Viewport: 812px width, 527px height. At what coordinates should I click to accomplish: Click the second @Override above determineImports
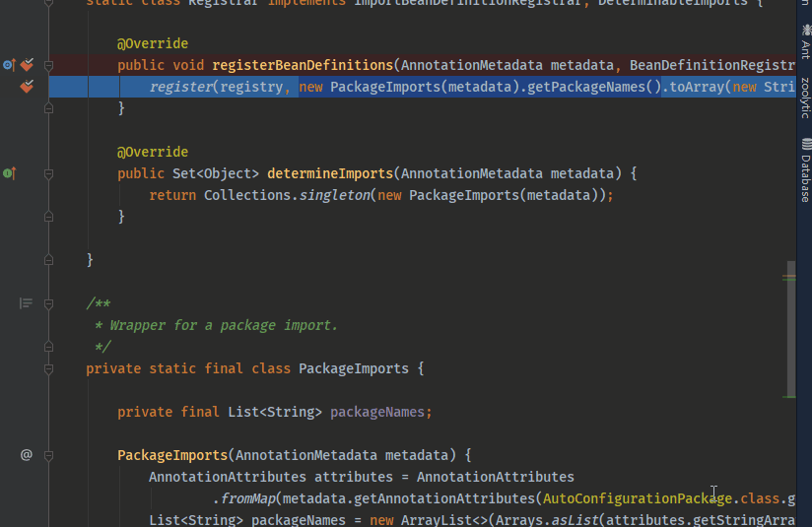tap(153, 152)
